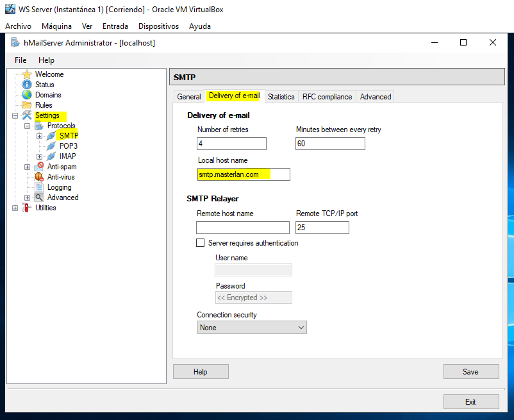Click the Save button

(471, 372)
